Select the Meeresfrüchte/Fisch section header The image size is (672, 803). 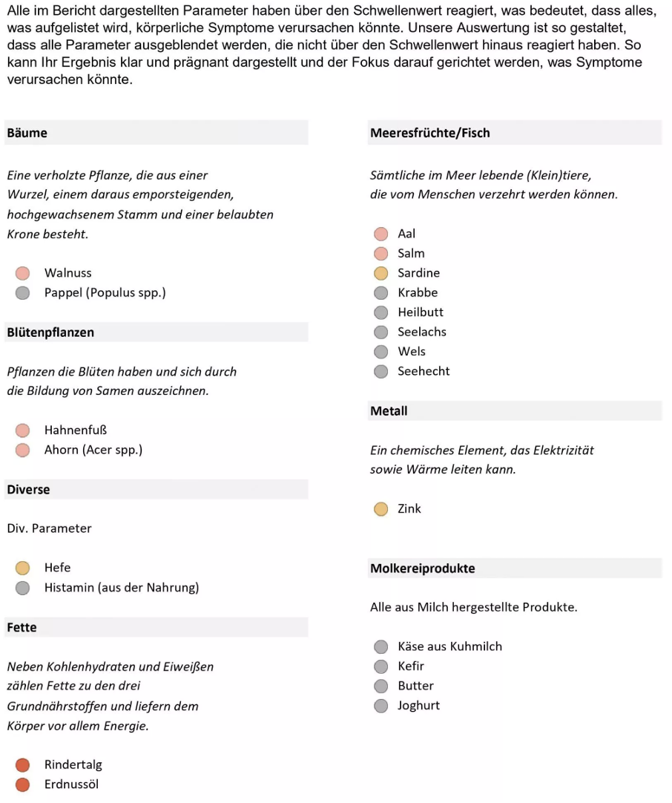coord(429,133)
